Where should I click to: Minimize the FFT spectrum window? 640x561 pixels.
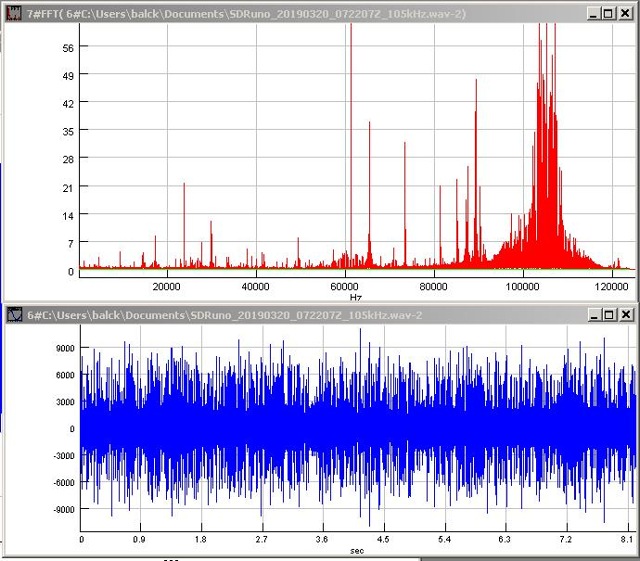pos(594,13)
